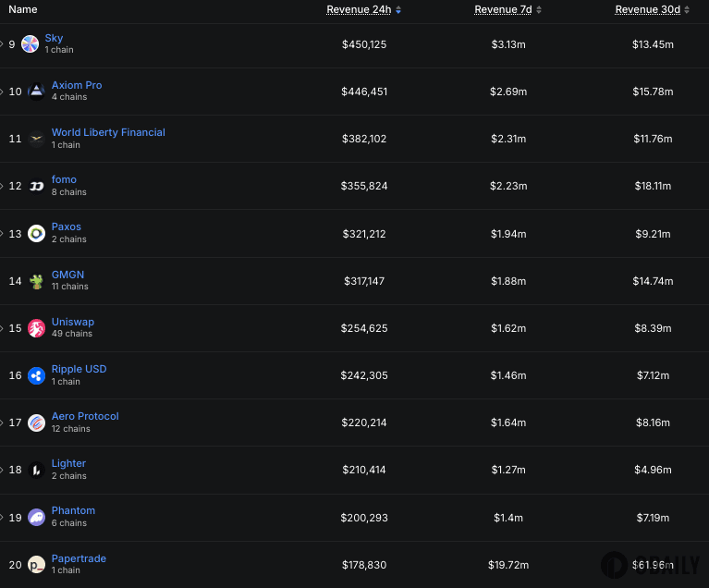Expand the fomo row chevron
Viewport: 709px width, 588px height.
[x=1, y=186]
